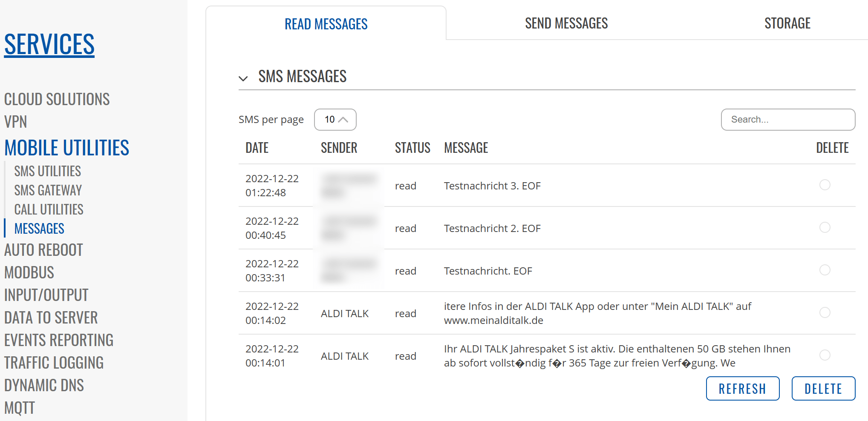Image resolution: width=868 pixels, height=421 pixels.
Task: Navigate to Call Utilities
Action: pyautogui.click(x=49, y=209)
